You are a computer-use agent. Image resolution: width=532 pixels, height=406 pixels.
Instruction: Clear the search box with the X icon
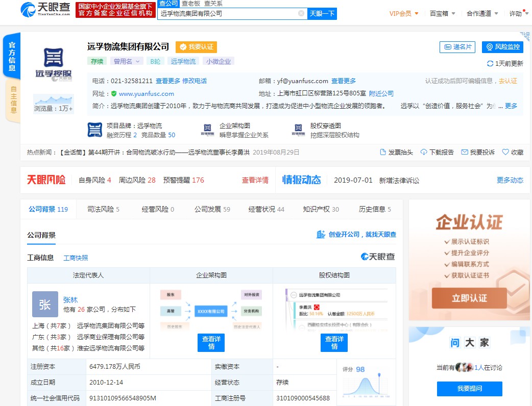[301, 13]
